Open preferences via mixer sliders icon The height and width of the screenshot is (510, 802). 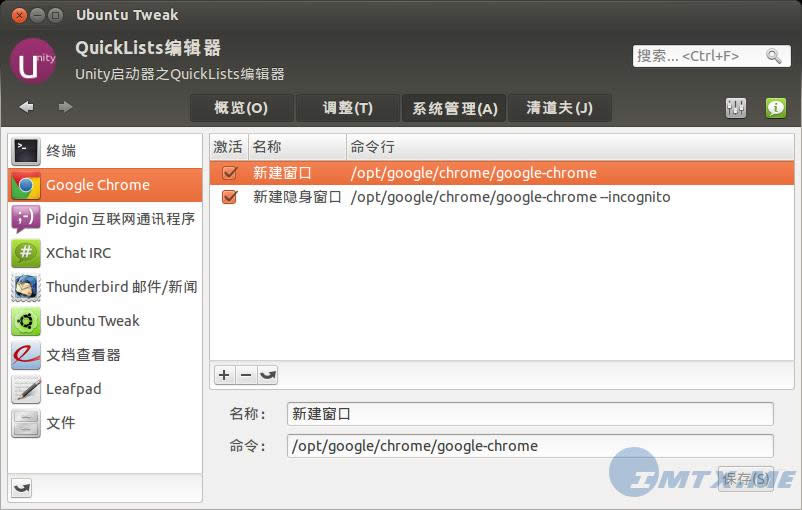[736, 107]
